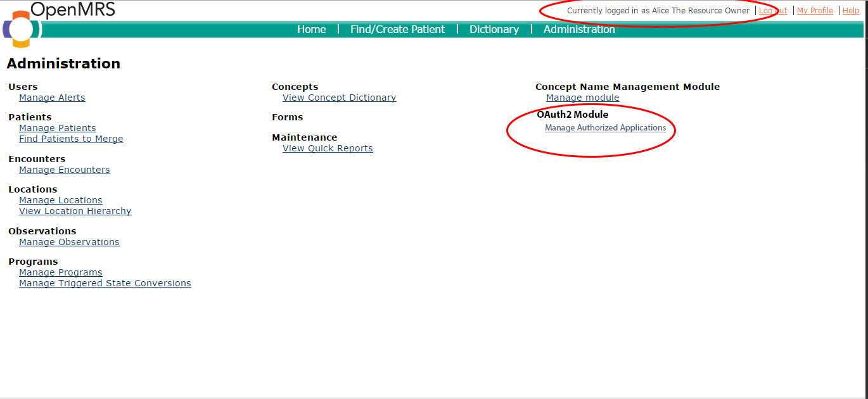868x399 pixels.
Task: Click the Observations section heading
Action: [42, 231]
